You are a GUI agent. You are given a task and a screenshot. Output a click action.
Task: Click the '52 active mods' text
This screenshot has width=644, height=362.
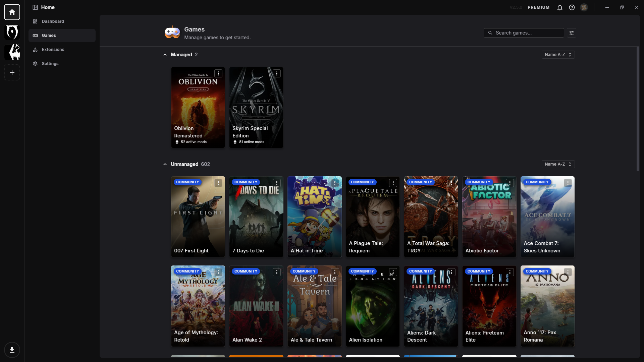click(194, 142)
